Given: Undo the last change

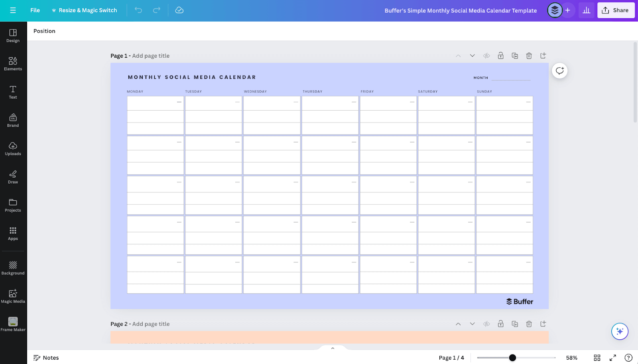Looking at the screenshot, I should pos(138,10).
